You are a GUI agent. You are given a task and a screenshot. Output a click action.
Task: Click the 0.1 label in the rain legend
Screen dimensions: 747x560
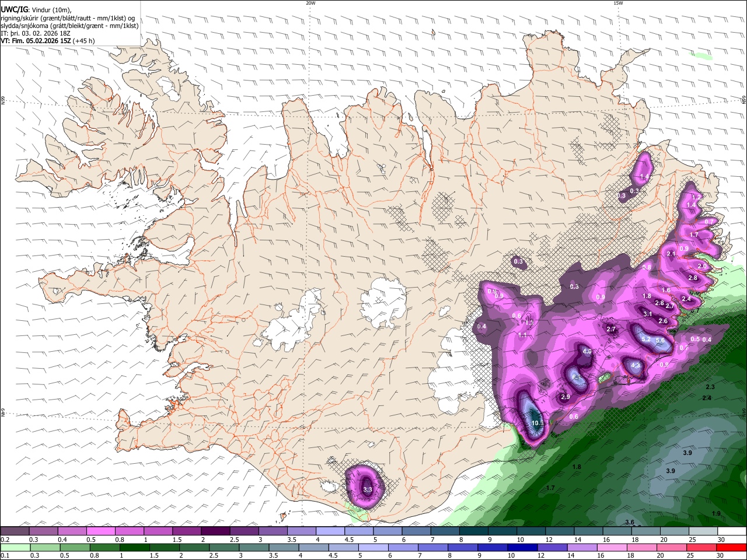5,556
